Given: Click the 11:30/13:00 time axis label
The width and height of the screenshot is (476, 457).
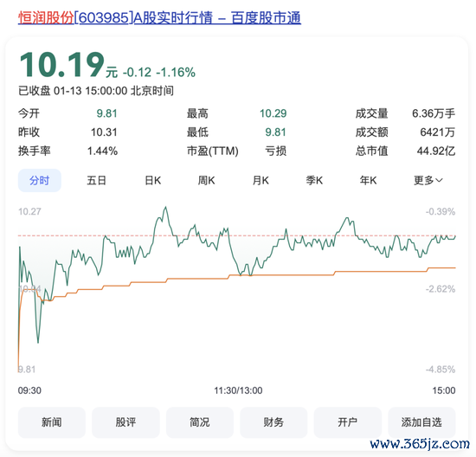Looking at the screenshot, I should point(238,390).
